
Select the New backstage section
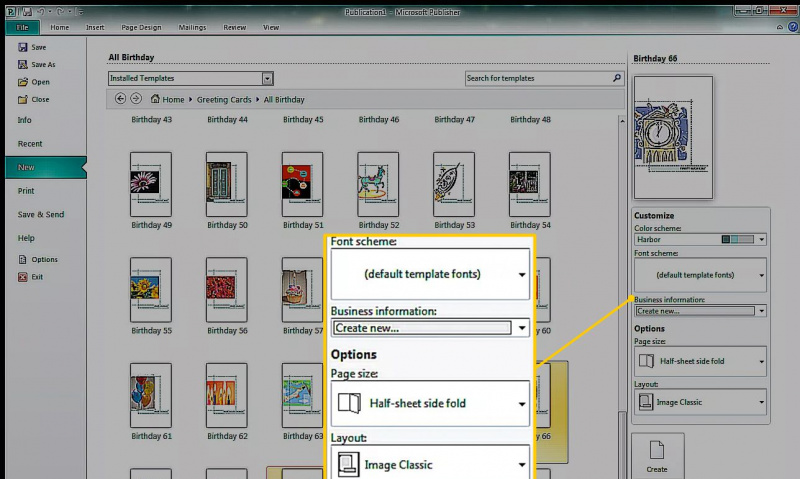[46, 167]
